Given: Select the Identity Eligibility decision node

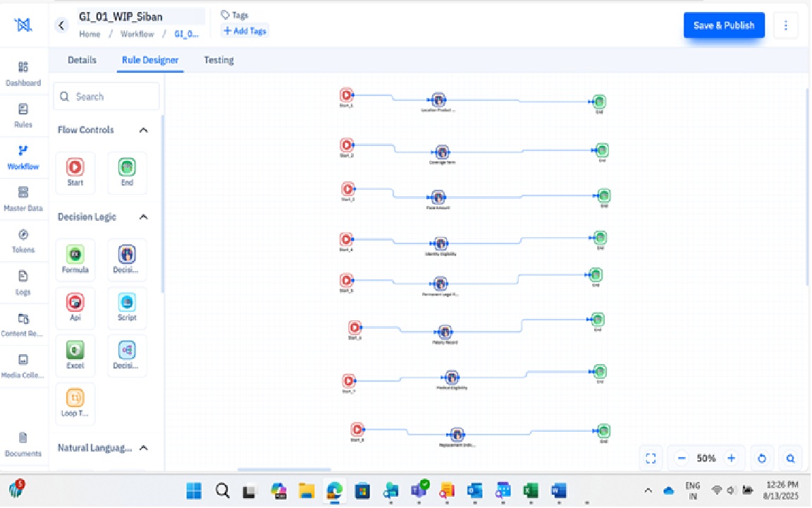Looking at the screenshot, I should click(x=441, y=243).
